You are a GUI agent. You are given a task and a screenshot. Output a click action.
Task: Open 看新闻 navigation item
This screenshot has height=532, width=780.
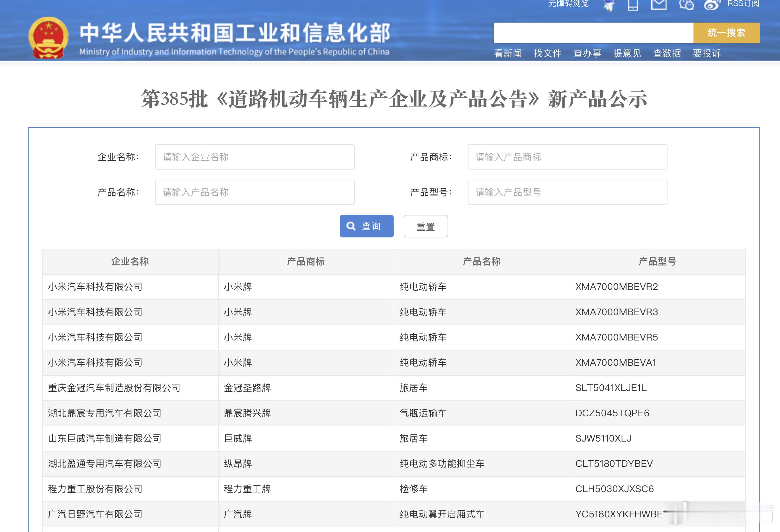tap(507, 53)
